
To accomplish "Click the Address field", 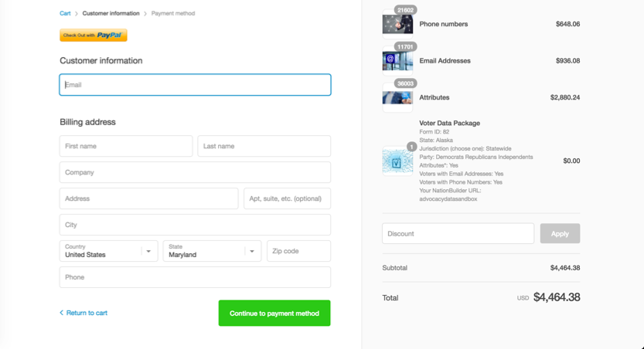I will click(x=148, y=198).
